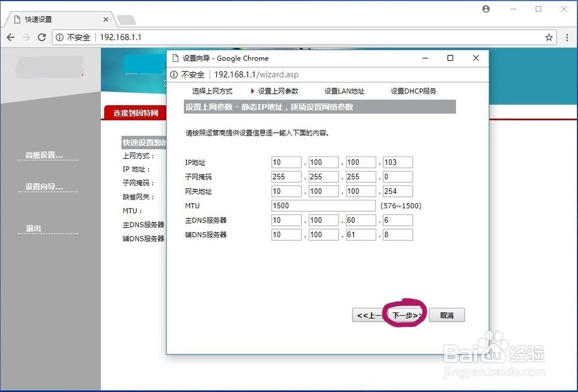578x392 pixels.
Task: Click the 取消 (Cancel) button
Action: coord(447,315)
